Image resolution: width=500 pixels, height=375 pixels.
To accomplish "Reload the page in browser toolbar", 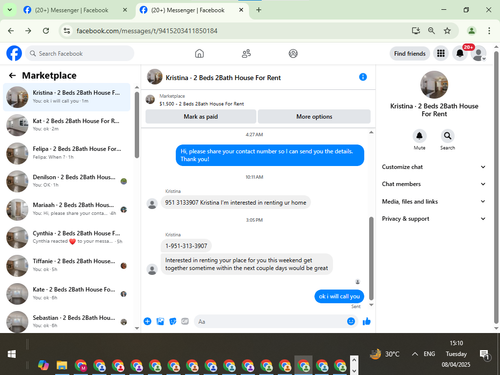I will pyautogui.click(x=46, y=31).
